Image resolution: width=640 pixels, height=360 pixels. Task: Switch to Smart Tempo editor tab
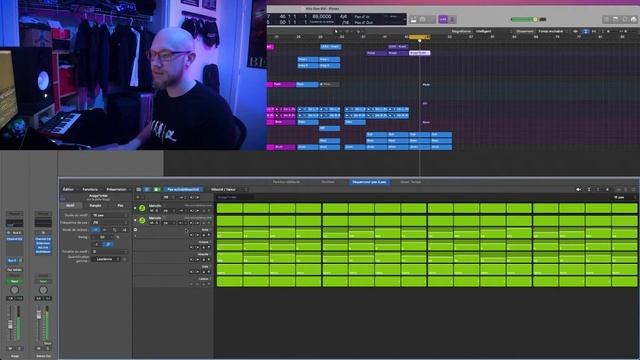coord(410,182)
